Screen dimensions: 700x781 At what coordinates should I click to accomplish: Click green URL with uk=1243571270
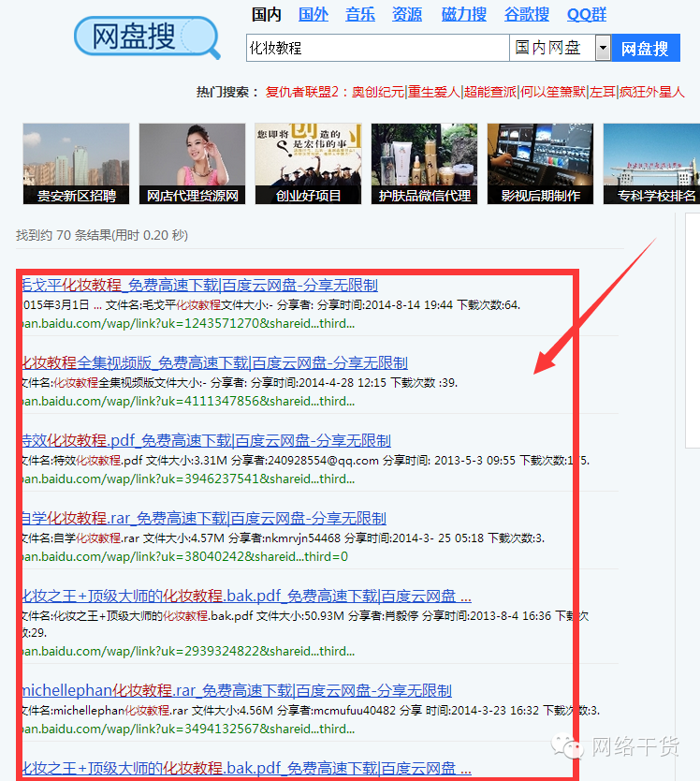pos(189,324)
